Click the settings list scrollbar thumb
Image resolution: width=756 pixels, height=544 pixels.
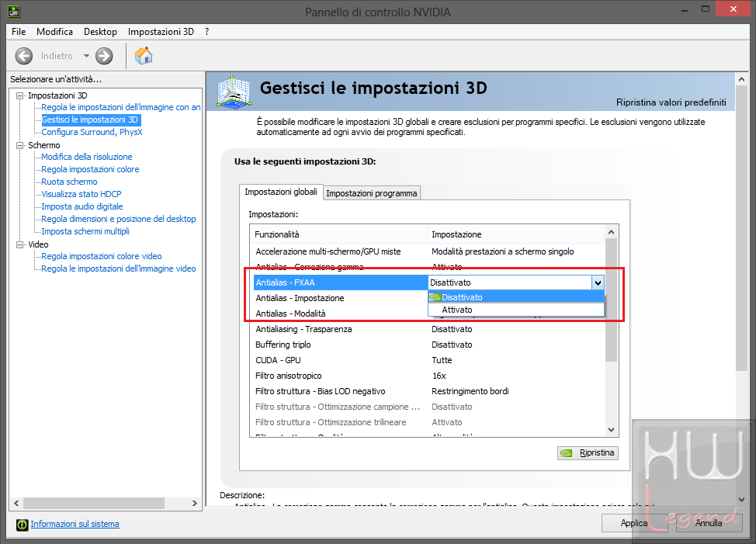[612, 300]
